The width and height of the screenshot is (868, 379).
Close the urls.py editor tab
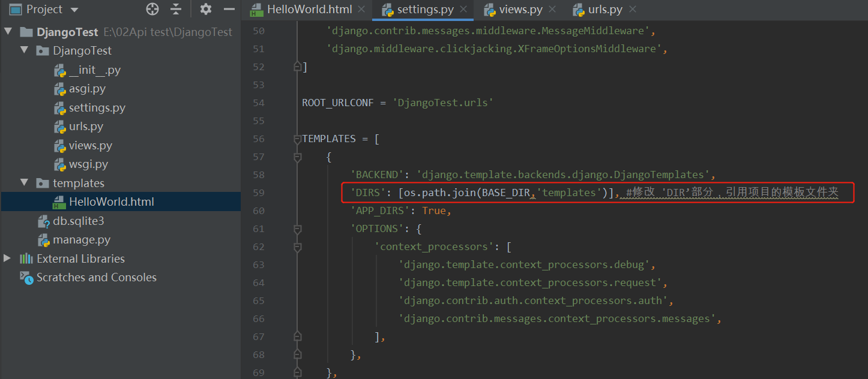(x=632, y=10)
